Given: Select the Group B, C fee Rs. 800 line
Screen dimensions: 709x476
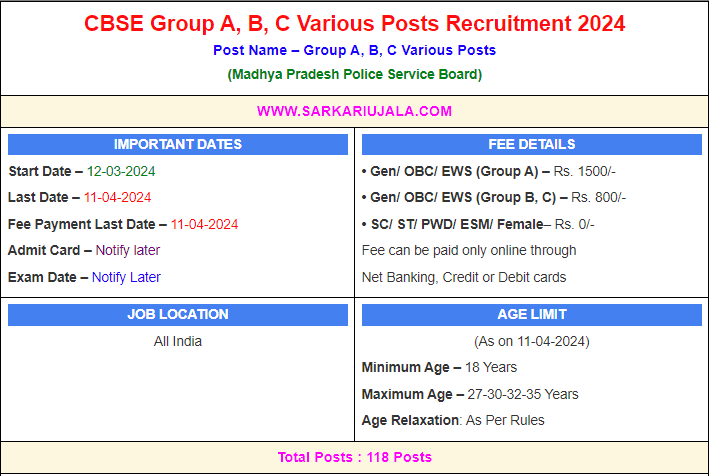Looking at the screenshot, I should tap(493, 197).
